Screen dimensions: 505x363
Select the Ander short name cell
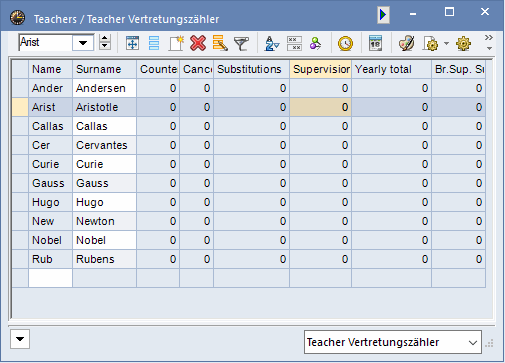coord(50,88)
